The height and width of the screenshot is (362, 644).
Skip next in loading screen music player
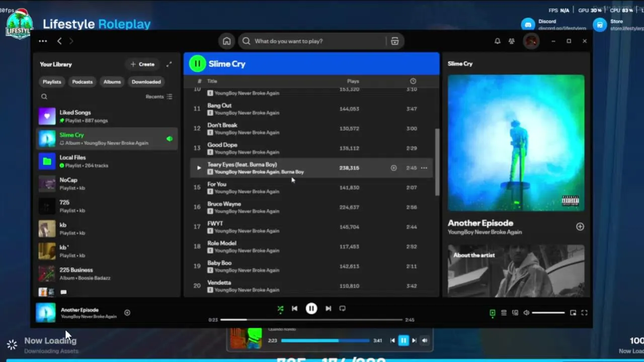414,340
